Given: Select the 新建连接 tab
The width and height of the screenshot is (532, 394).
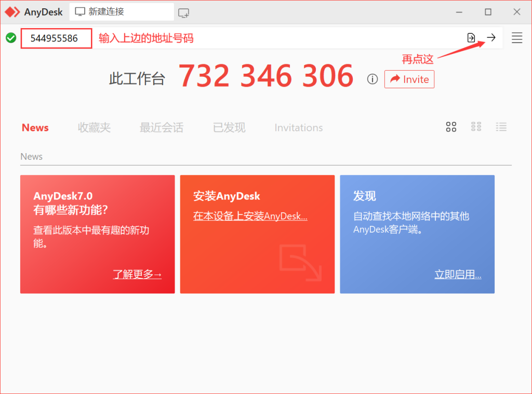Looking at the screenshot, I should pyautogui.click(x=122, y=12).
